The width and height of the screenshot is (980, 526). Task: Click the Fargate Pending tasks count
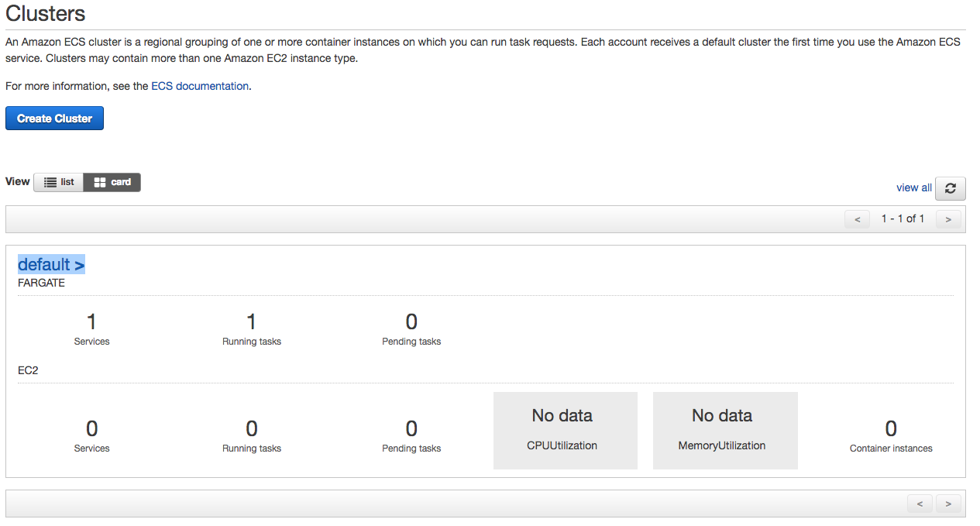tap(411, 321)
